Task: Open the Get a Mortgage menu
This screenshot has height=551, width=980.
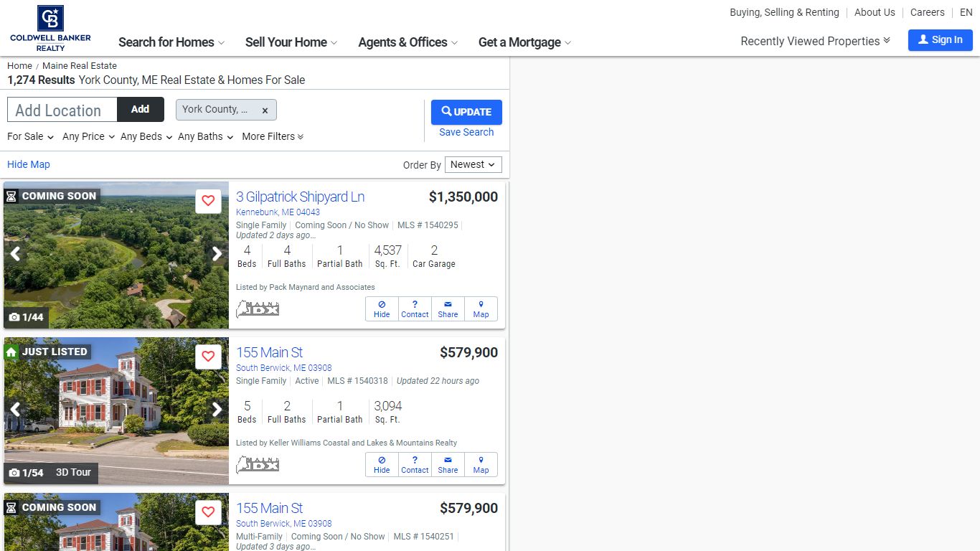Action: [x=524, y=42]
